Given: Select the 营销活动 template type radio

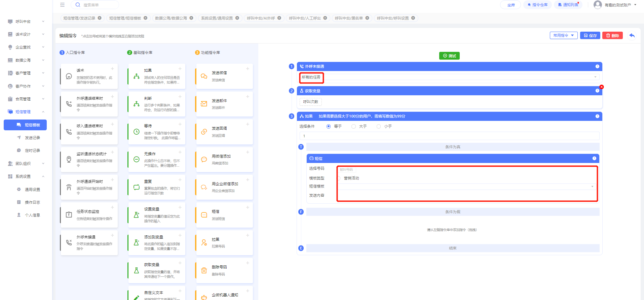Looking at the screenshot, I should [339, 178].
